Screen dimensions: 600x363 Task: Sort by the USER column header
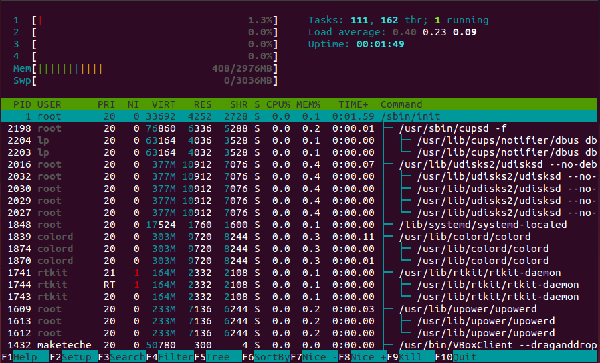click(x=49, y=104)
